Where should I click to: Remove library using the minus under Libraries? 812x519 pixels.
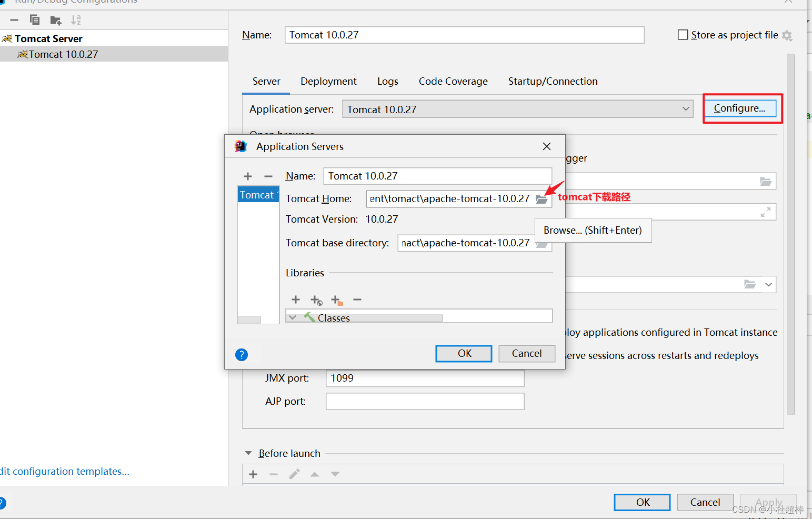[357, 300]
